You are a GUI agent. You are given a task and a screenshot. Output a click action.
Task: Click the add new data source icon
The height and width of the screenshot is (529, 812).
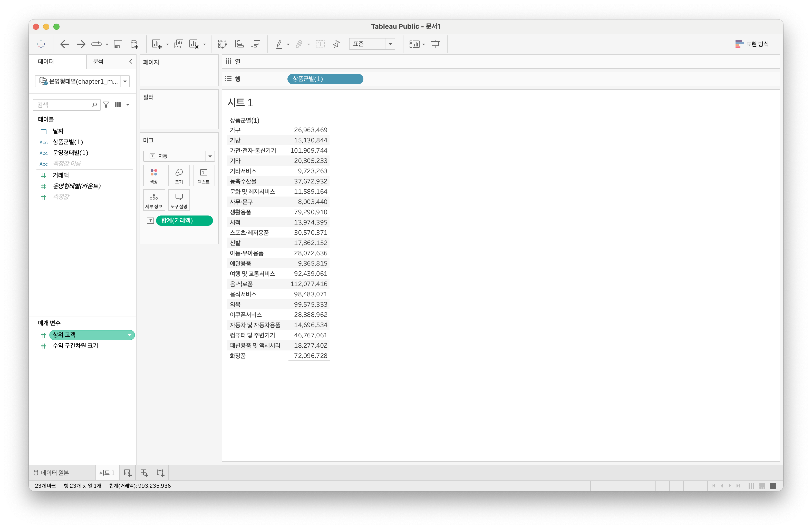pos(134,44)
